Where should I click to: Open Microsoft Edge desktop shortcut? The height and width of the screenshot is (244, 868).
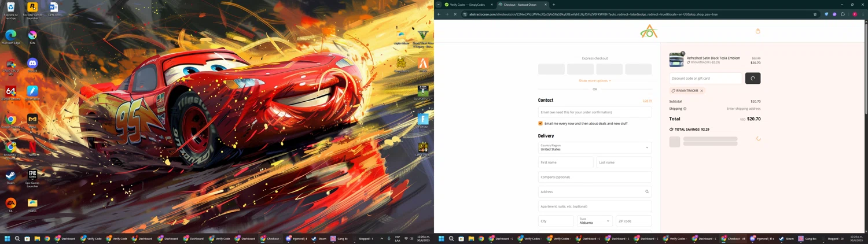[x=10, y=37]
